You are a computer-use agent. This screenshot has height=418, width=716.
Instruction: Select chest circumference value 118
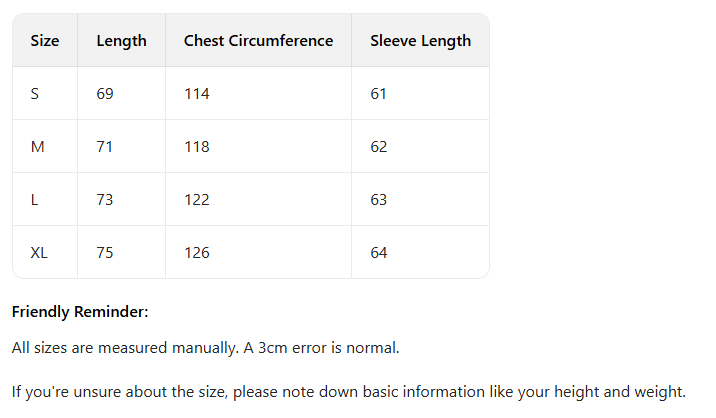click(x=197, y=147)
